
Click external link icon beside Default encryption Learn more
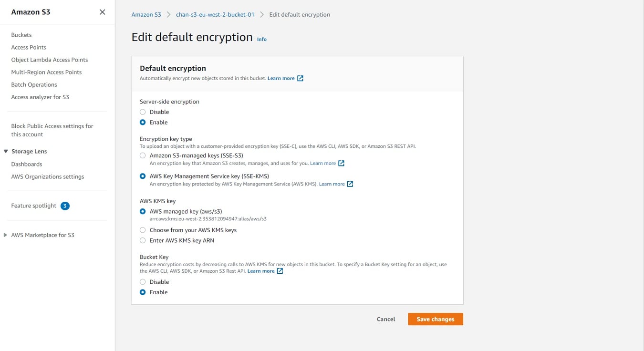[x=300, y=78]
